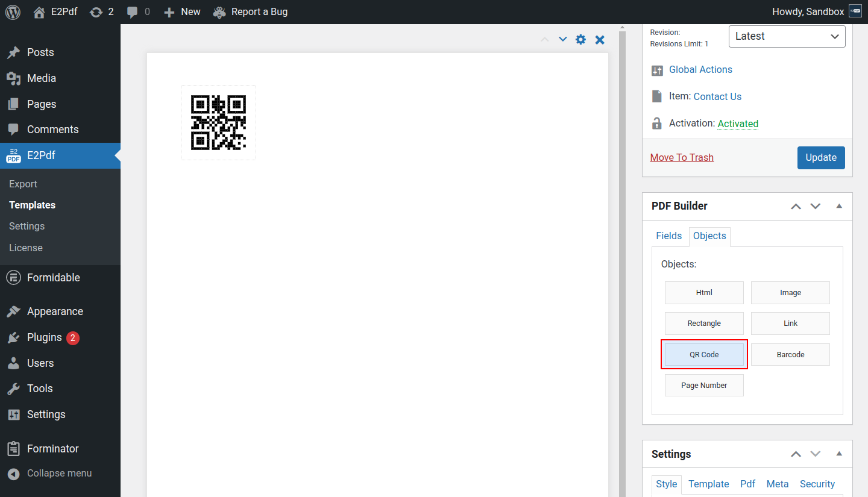Open the Security settings tab
This screenshot has width=868, height=497.
[x=817, y=484]
